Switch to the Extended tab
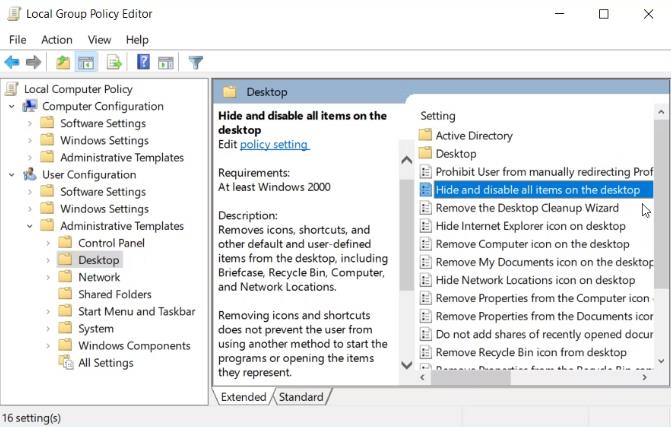The width and height of the screenshot is (671, 427). coord(243,397)
